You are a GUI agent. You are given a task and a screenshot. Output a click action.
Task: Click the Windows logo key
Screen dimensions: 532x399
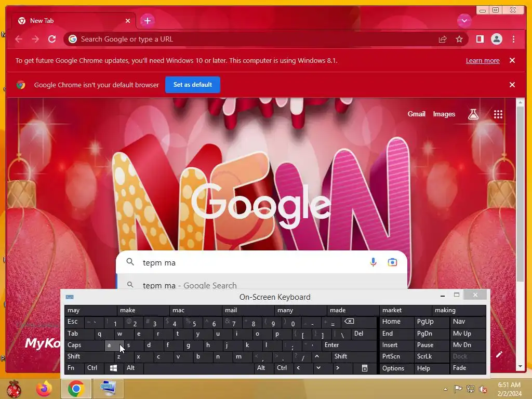(x=113, y=368)
